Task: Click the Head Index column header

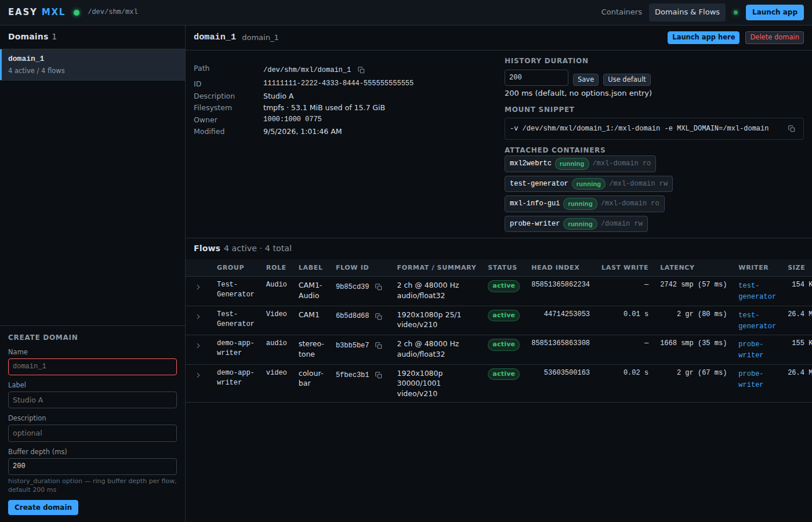Action: (555, 267)
